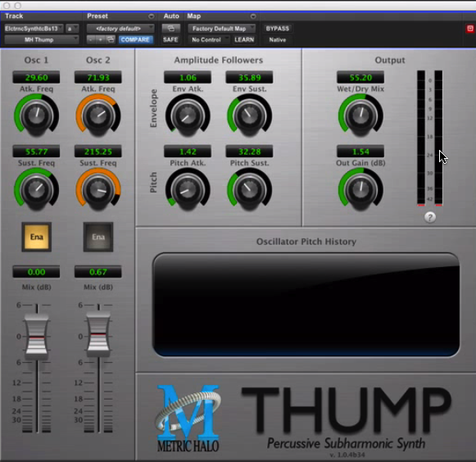Click the Env Atk. knob

click(x=188, y=115)
